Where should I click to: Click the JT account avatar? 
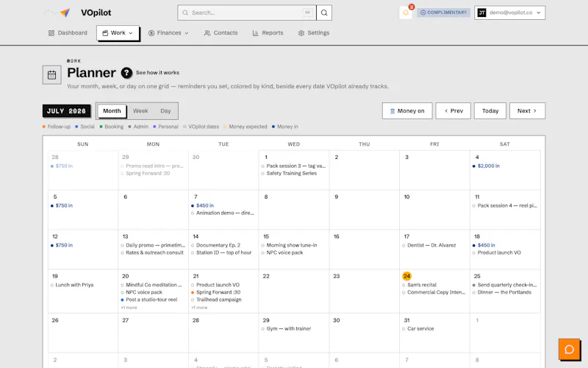tap(482, 13)
